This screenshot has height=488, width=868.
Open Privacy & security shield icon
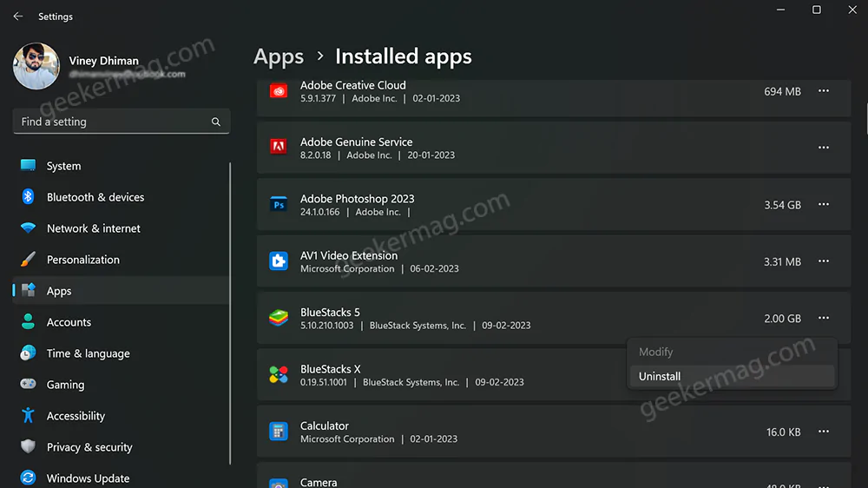pyautogui.click(x=29, y=446)
